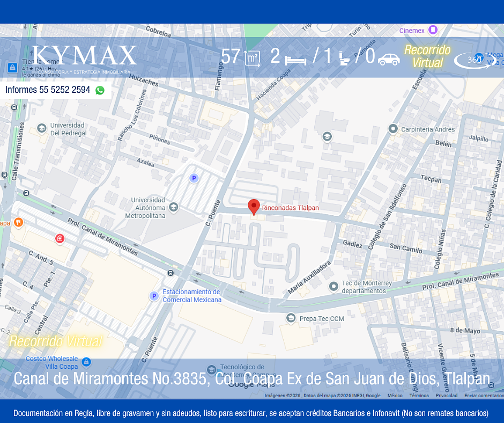This screenshot has height=423, width=504.
Task: Select the Universidad Del Pedregal school icon
Action: click(41, 128)
